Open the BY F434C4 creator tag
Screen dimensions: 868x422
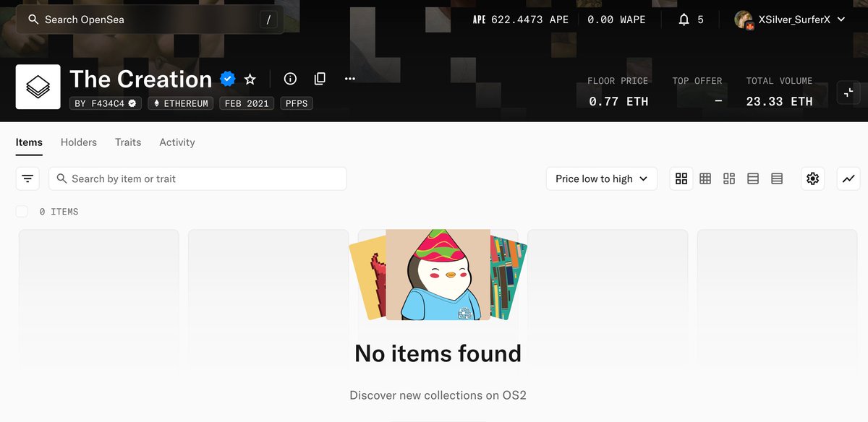(x=106, y=103)
